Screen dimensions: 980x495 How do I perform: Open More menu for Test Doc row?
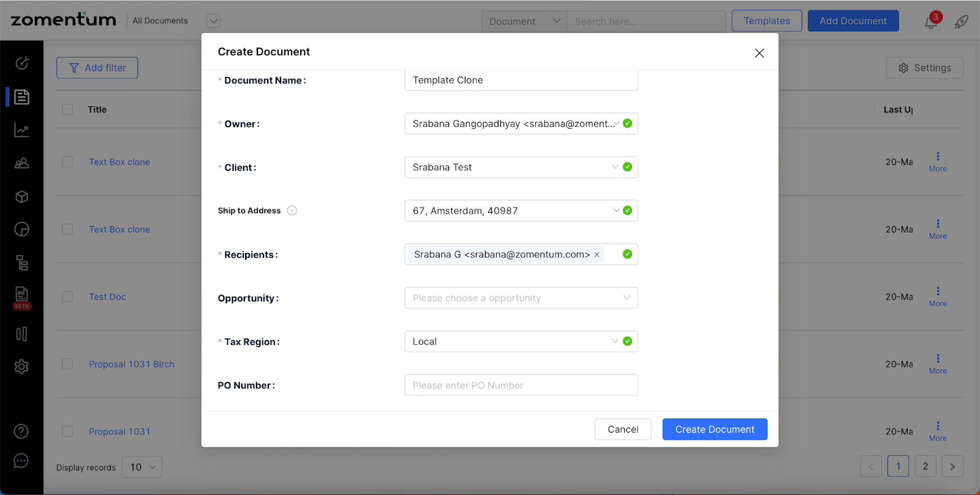(x=938, y=297)
